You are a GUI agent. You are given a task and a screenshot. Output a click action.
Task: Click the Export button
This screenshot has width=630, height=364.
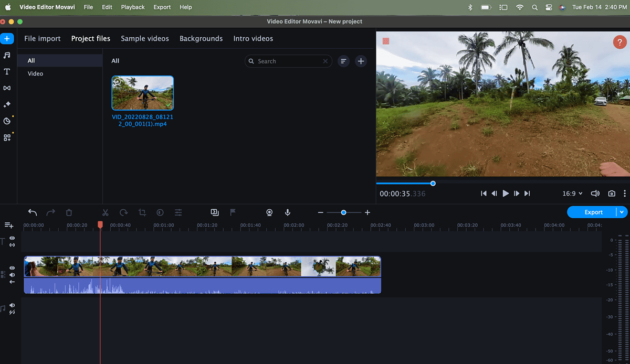pos(593,212)
